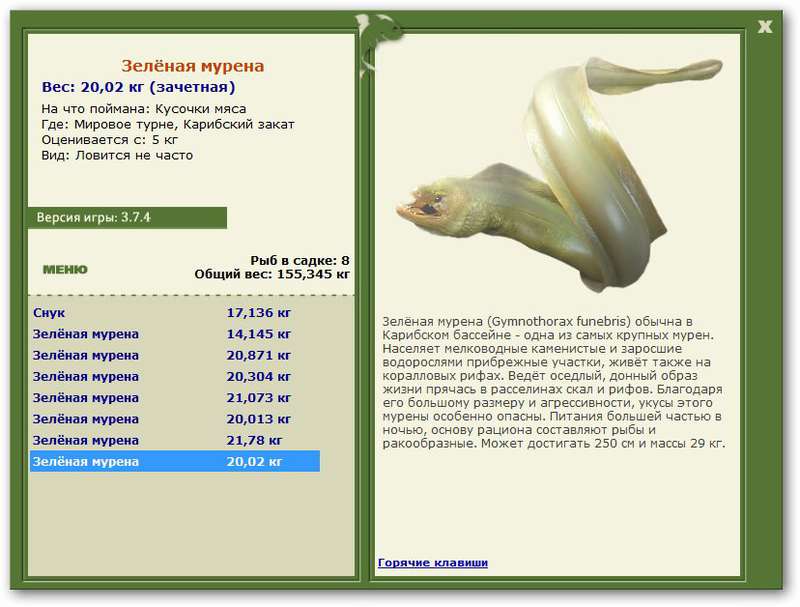The image size is (800, 607).
Task: Open the МЕНЮ menu
Action: point(65,269)
